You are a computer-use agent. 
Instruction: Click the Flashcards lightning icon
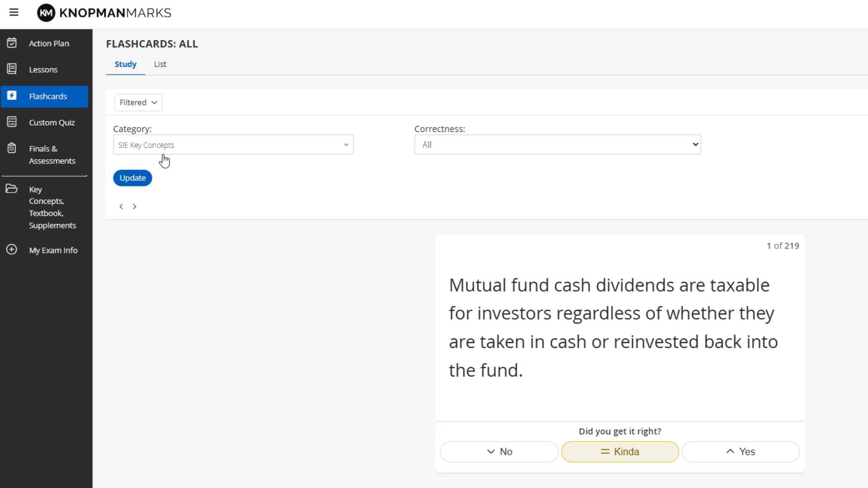12,96
